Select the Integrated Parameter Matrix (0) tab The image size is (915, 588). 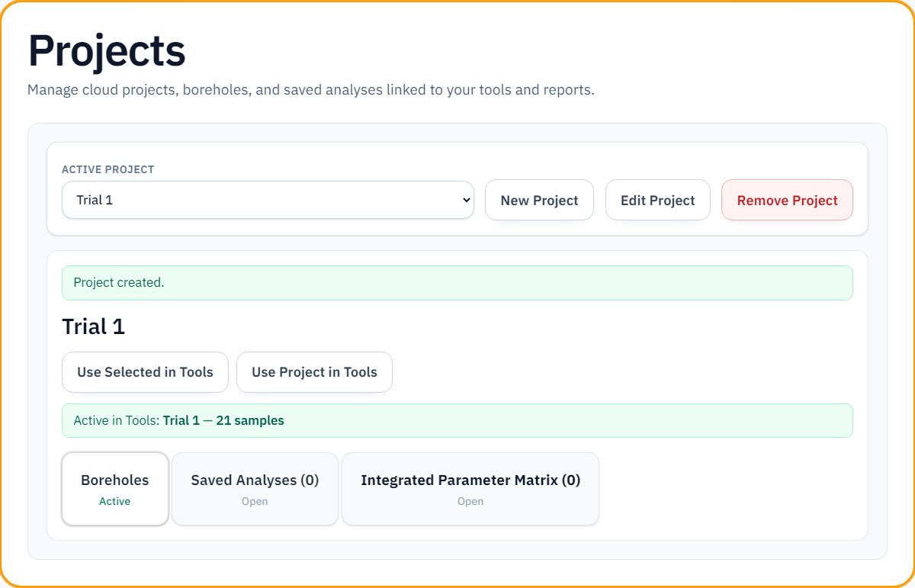point(470,488)
